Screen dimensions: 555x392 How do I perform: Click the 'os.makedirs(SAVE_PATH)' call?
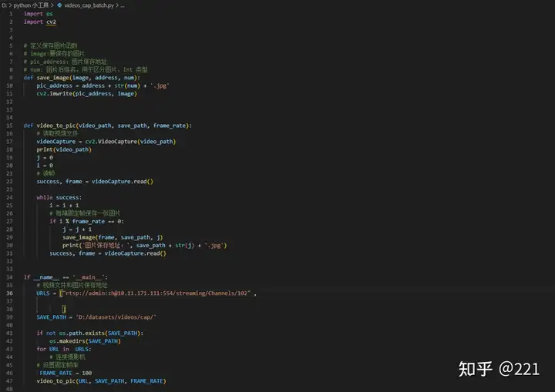point(85,341)
